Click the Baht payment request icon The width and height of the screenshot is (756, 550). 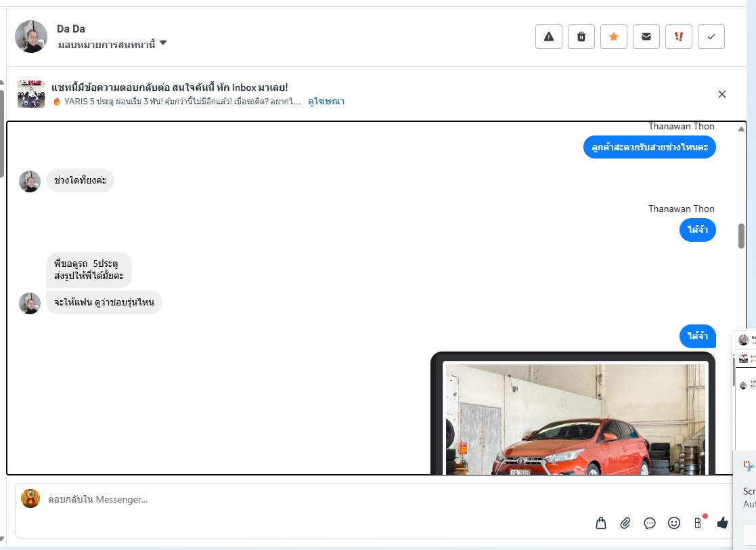[x=698, y=523]
